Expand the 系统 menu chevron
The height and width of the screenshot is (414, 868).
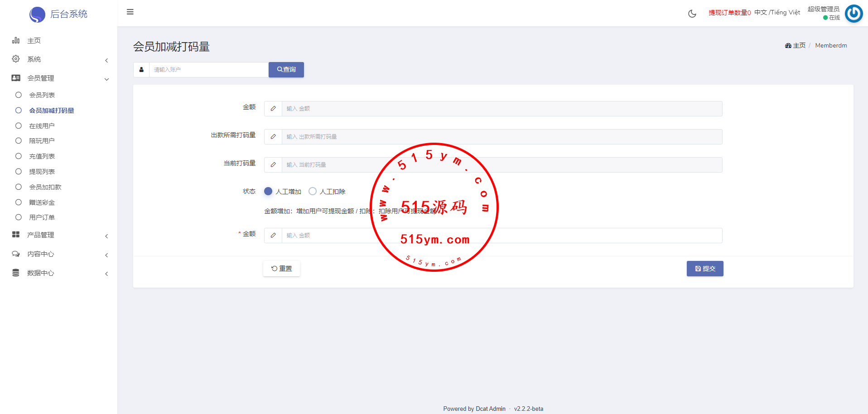pyautogui.click(x=106, y=60)
